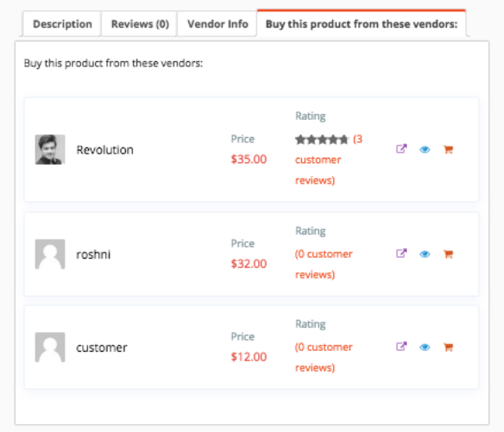Open customer vendor's external link icon
The width and height of the screenshot is (504, 432).
coord(401,347)
